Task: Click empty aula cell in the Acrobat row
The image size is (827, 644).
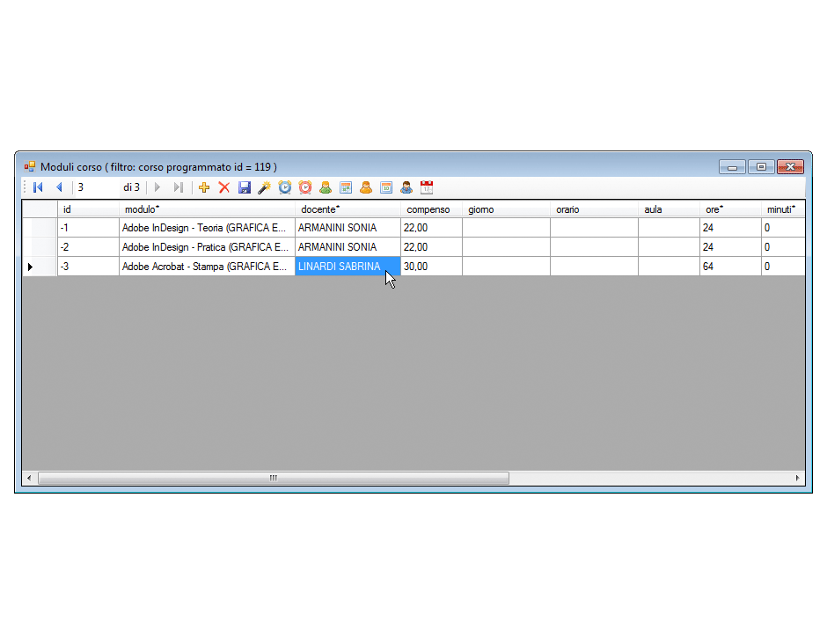Action: (x=669, y=267)
